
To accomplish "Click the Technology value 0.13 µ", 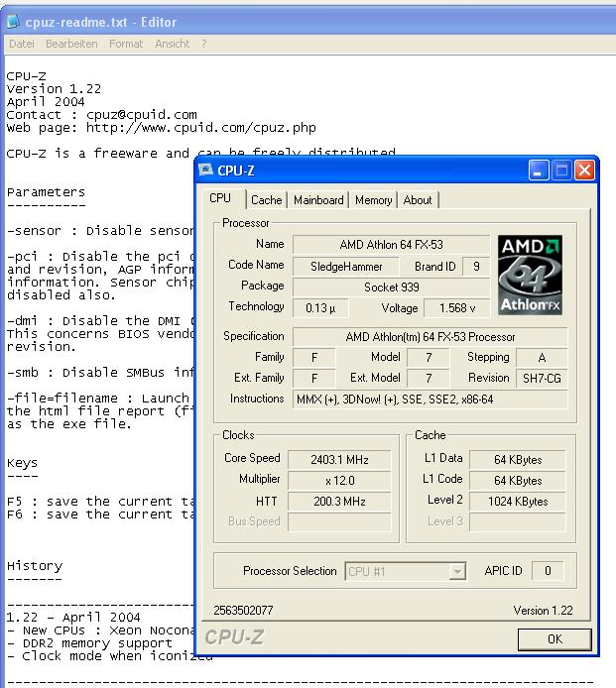I will click(x=320, y=308).
